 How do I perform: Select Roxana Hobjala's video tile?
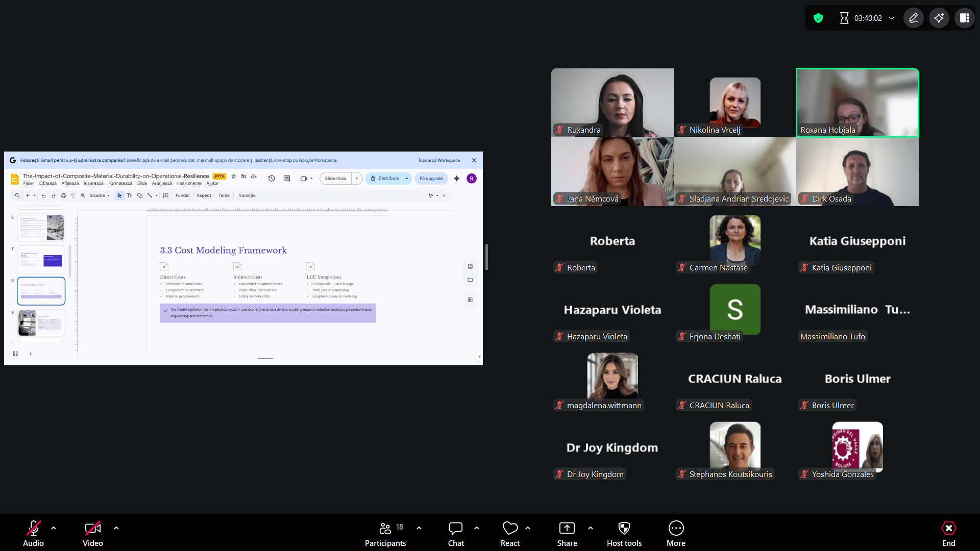[857, 103]
